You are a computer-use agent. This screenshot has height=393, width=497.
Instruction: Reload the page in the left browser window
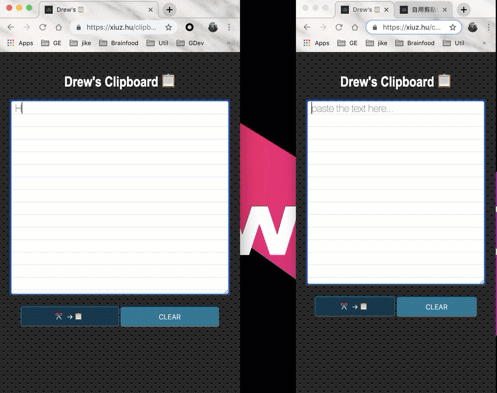click(43, 27)
